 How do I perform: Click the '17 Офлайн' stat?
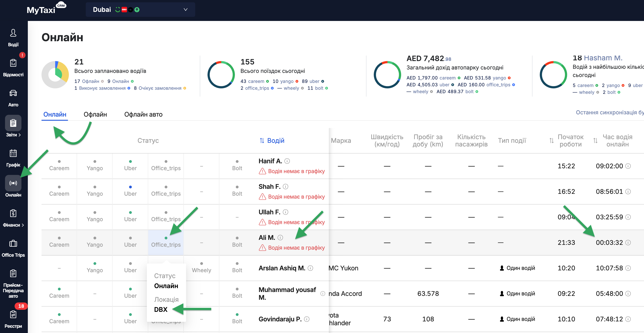point(89,81)
